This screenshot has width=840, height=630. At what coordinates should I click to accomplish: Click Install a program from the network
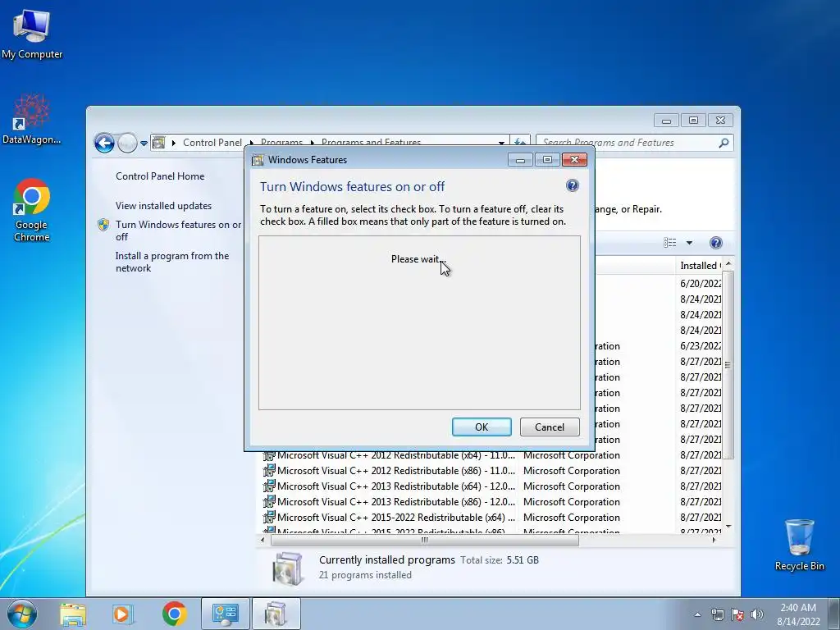[172, 262]
